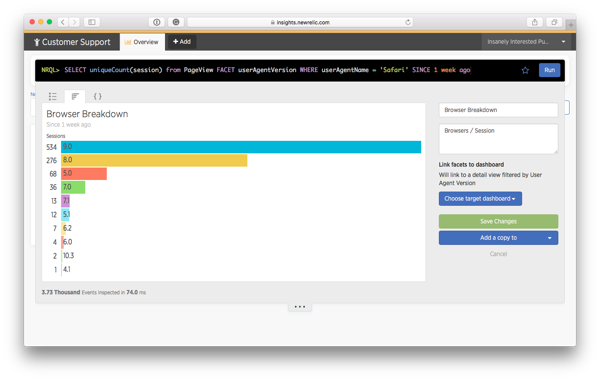This screenshot has height=381, width=600.
Task: Click the 4.1 version label
Action: [x=67, y=269]
